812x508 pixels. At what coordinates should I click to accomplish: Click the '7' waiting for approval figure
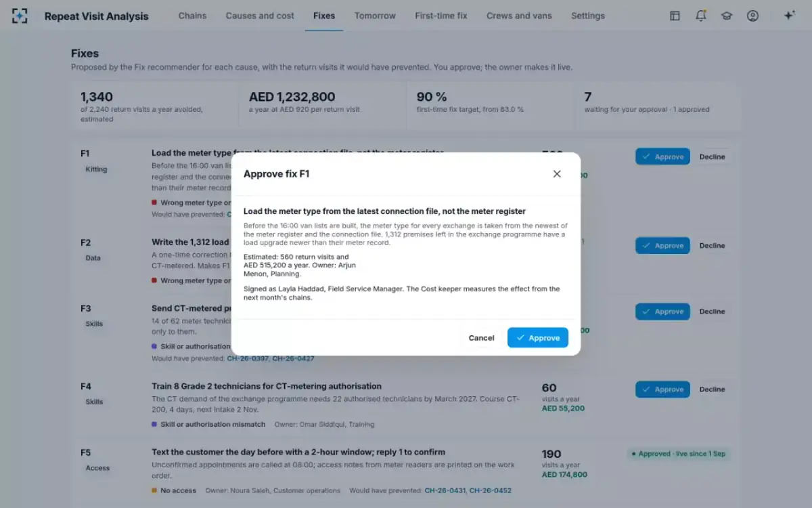588,97
